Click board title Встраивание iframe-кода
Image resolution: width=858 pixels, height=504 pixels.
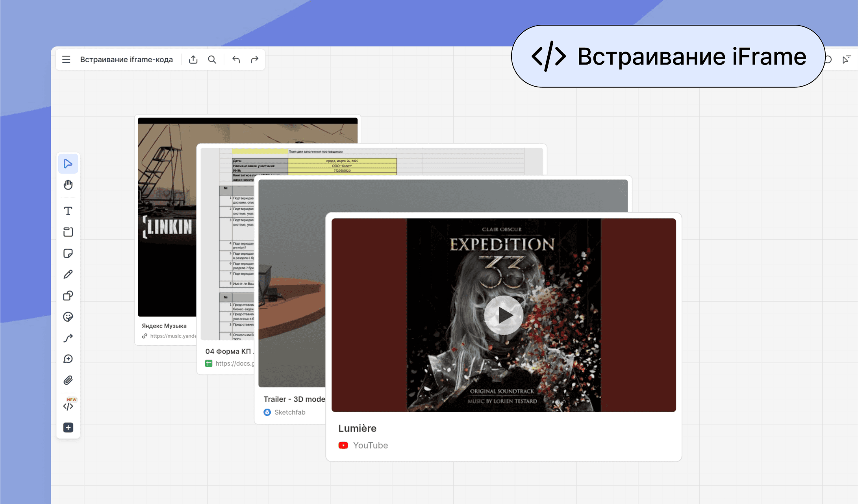click(126, 59)
